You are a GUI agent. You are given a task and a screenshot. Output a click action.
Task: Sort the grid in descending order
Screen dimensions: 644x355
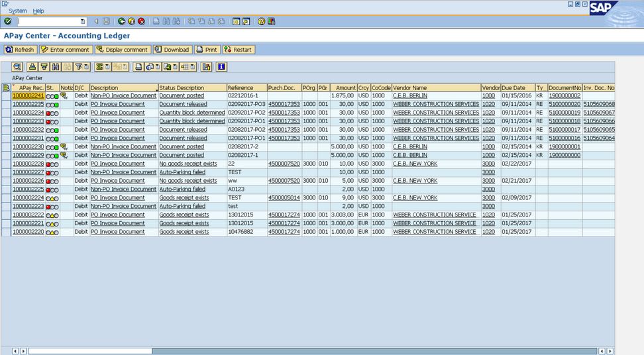coord(44,66)
